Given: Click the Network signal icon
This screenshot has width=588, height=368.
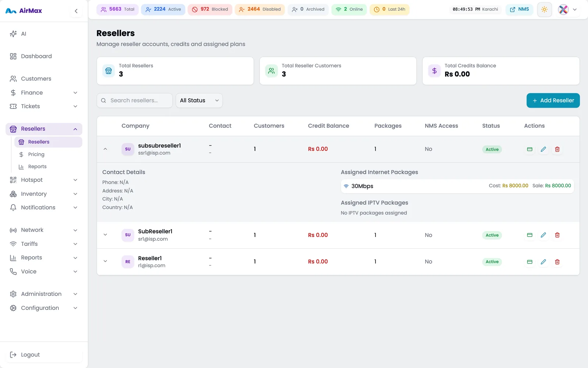Looking at the screenshot, I should [x=13, y=230].
